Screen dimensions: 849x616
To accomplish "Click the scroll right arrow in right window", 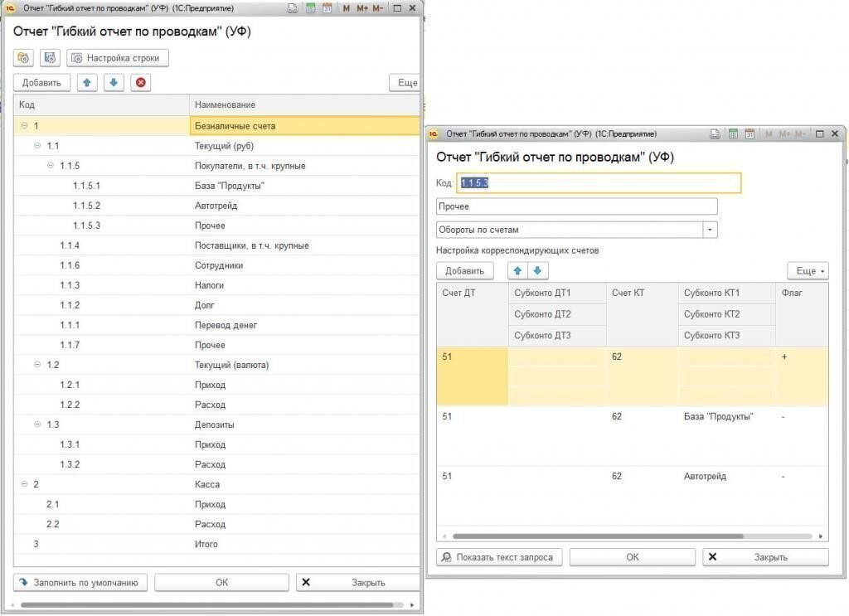I will (821, 536).
